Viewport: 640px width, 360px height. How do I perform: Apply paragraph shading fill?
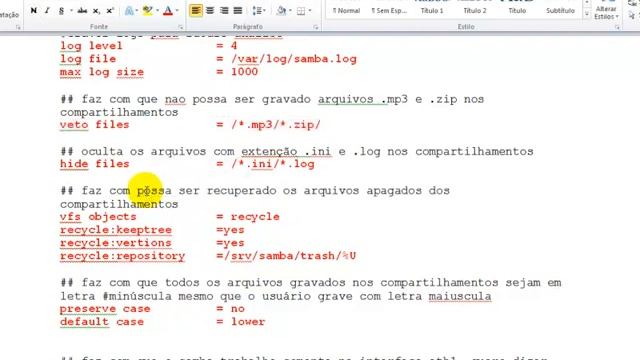[x=280, y=11]
